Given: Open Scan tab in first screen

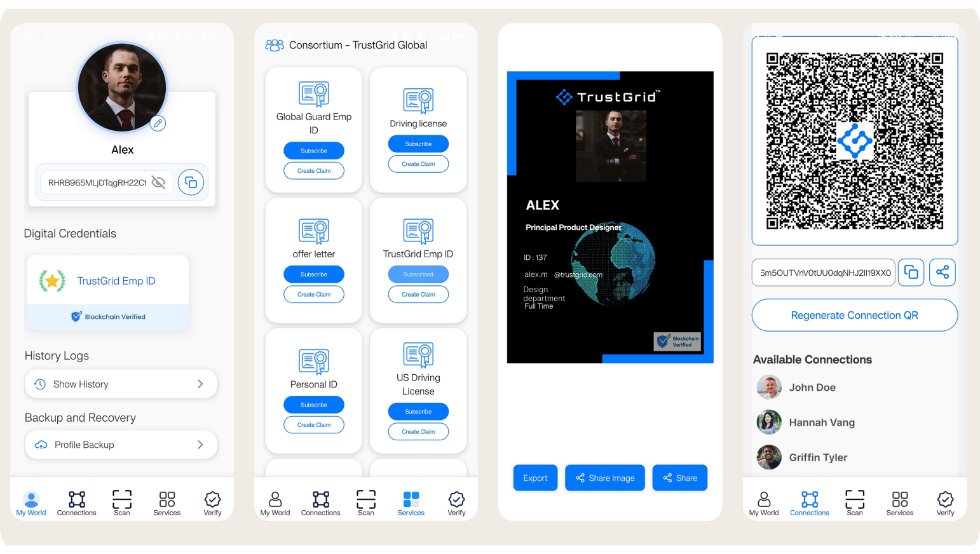Looking at the screenshot, I should pos(122,503).
